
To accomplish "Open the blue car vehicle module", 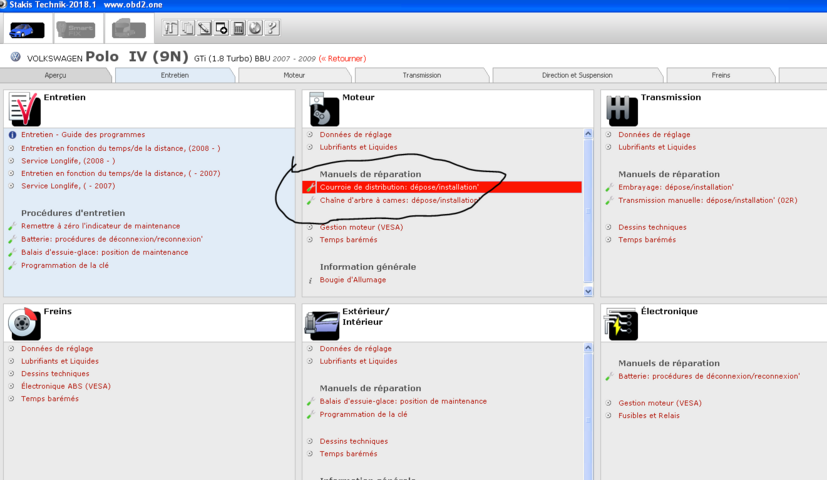I will click(x=27, y=30).
